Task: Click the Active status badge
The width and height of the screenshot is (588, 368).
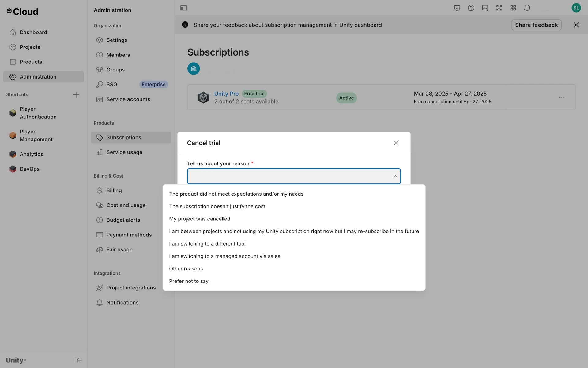Action: (x=346, y=98)
